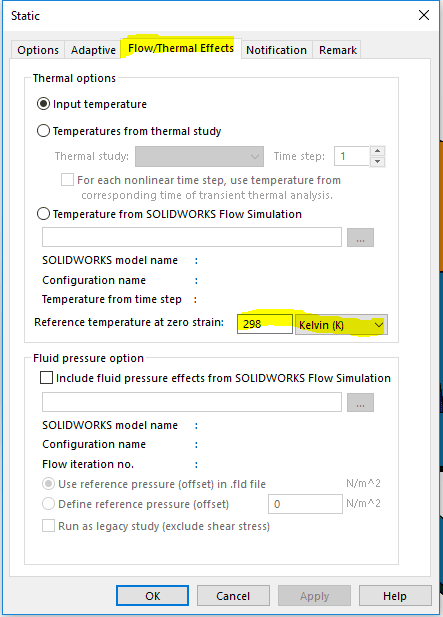Decrease Time step with down arrow

[x=377, y=162]
